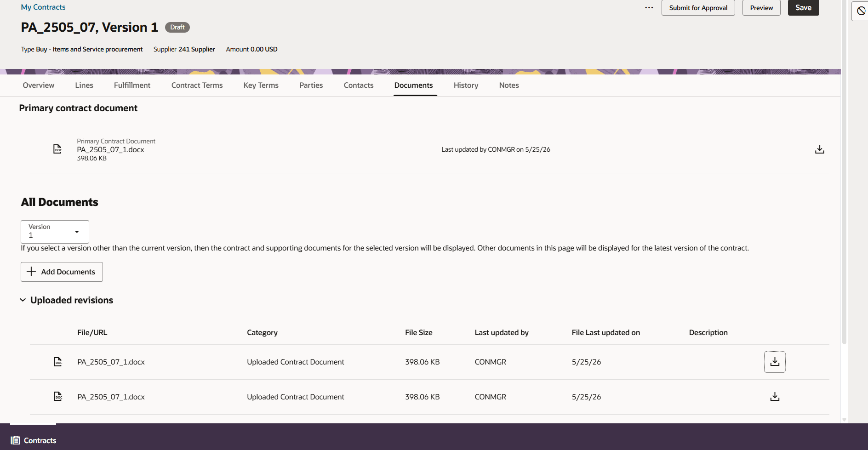
Task: Open the Contacts tab
Action: 359,85
